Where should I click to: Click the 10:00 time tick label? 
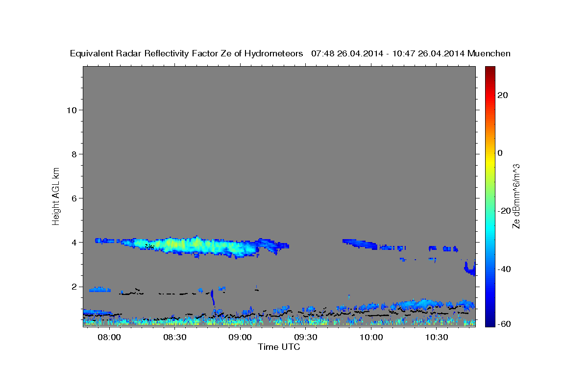tap(371, 338)
